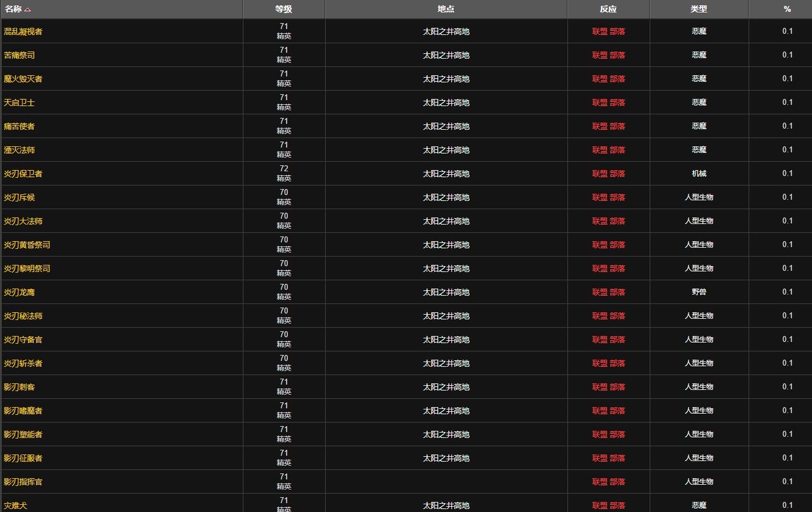Sort table by 等级 column header
The width and height of the screenshot is (812, 512).
click(x=284, y=9)
